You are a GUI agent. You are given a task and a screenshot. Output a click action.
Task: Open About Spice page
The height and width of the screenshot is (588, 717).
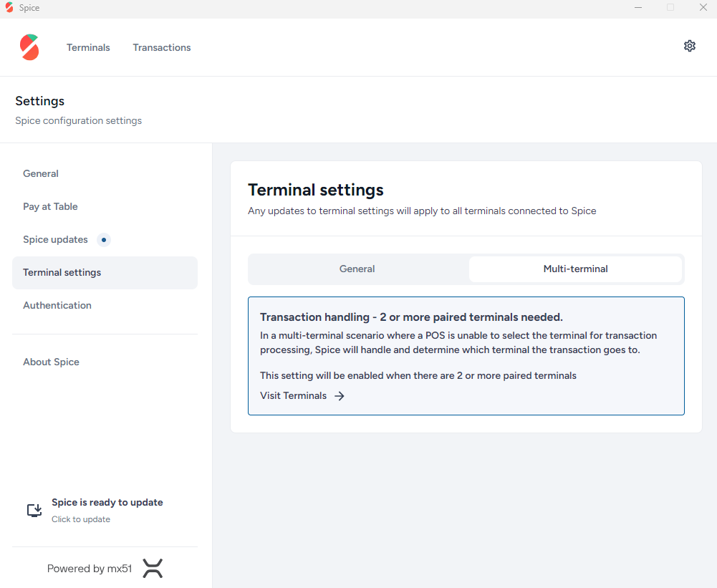(x=105, y=362)
